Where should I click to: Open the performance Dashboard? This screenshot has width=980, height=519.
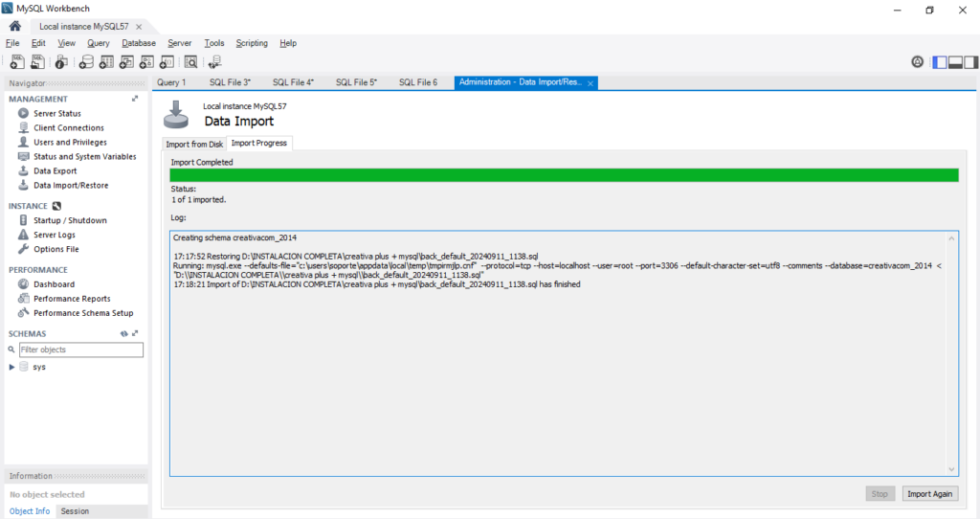click(x=54, y=283)
